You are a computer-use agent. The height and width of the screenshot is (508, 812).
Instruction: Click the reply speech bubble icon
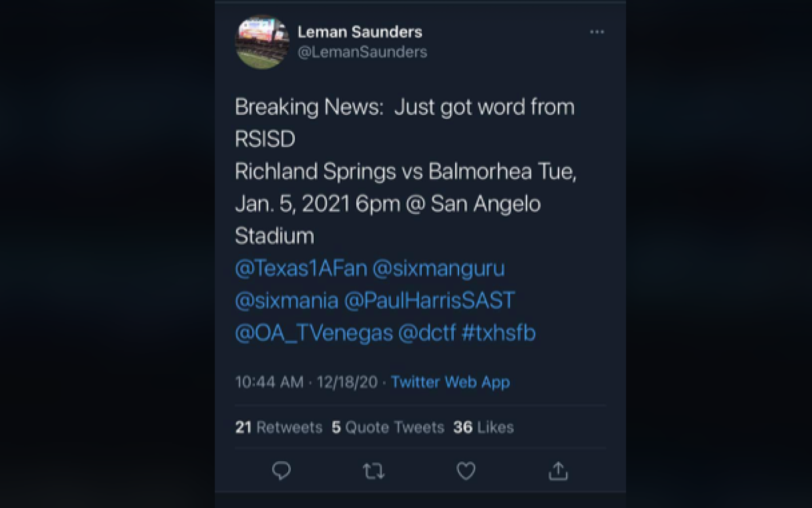click(281, 471)
